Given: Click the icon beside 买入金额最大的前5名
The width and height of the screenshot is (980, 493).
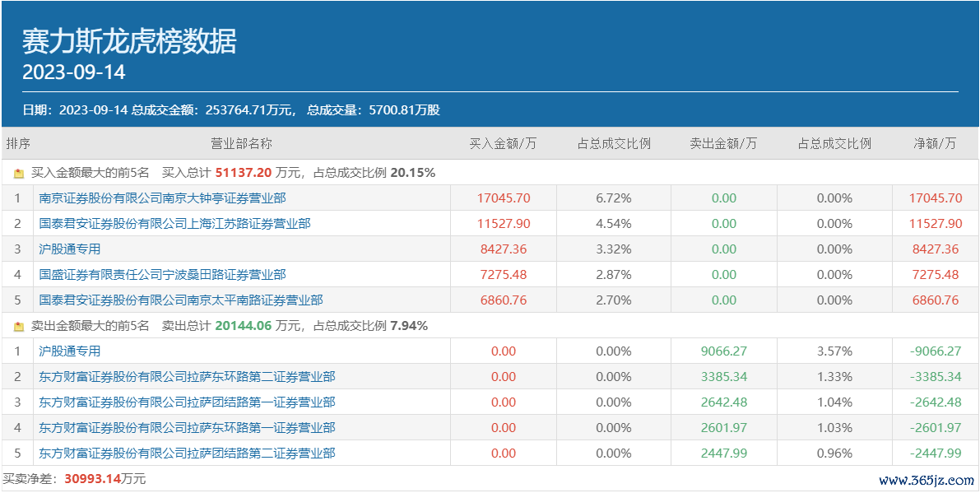Looking at the screenshot, I should pos(19,174).
